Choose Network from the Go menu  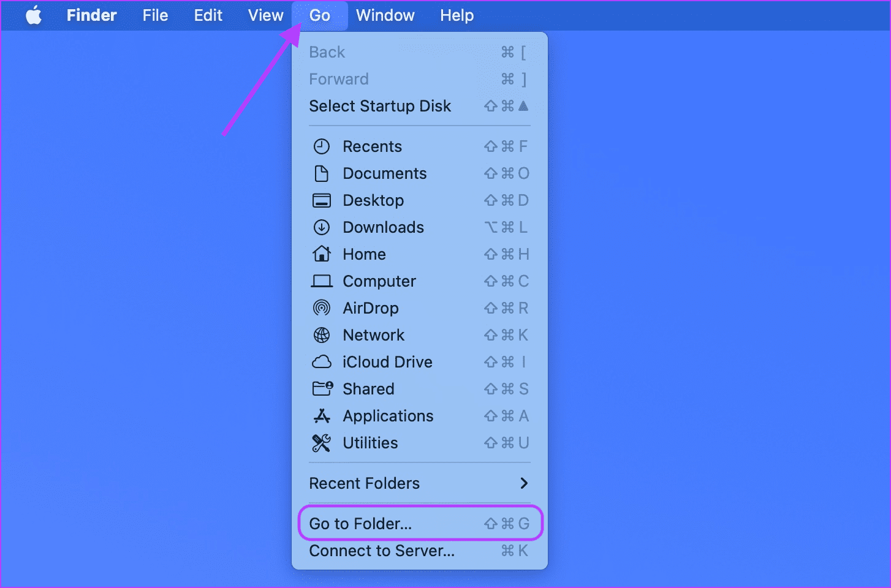click(420, 335)
